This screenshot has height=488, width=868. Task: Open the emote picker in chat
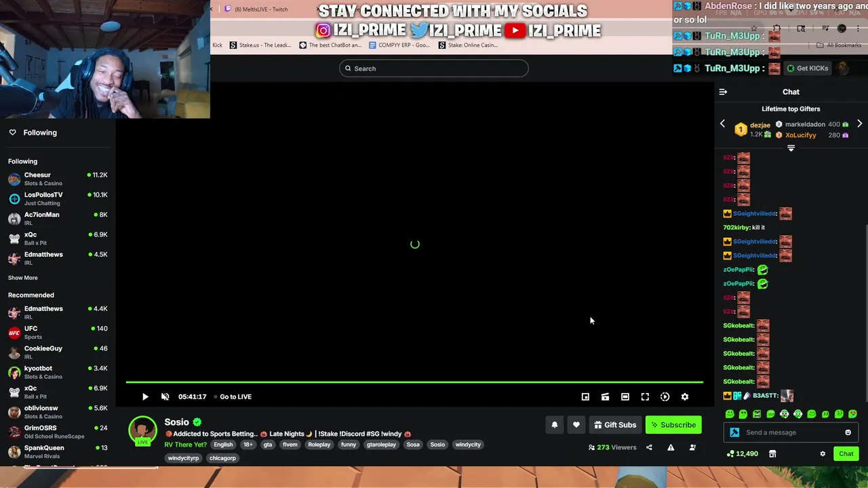tap(848, 432)
